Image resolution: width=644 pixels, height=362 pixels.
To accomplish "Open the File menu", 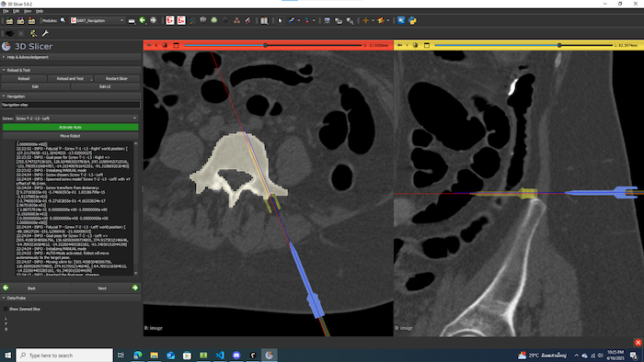I will (x=6, y=11).
